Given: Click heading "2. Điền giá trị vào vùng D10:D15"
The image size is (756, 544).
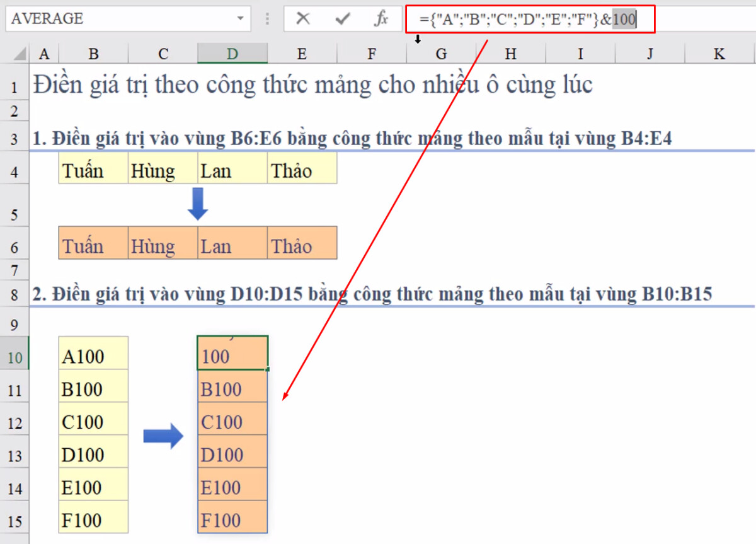Looking at the screenshot, I should point(372,294).
